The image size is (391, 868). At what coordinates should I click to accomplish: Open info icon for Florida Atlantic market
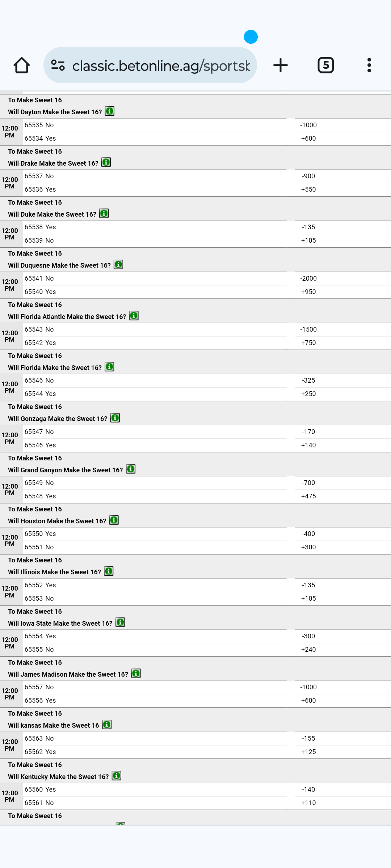(134, 316)
